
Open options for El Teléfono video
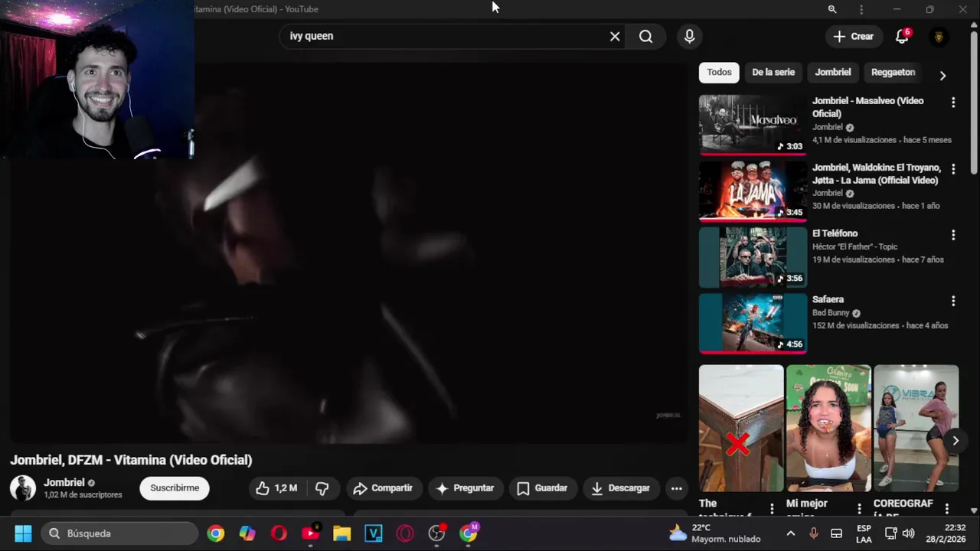pyautogui.click(x=953, y=235)
